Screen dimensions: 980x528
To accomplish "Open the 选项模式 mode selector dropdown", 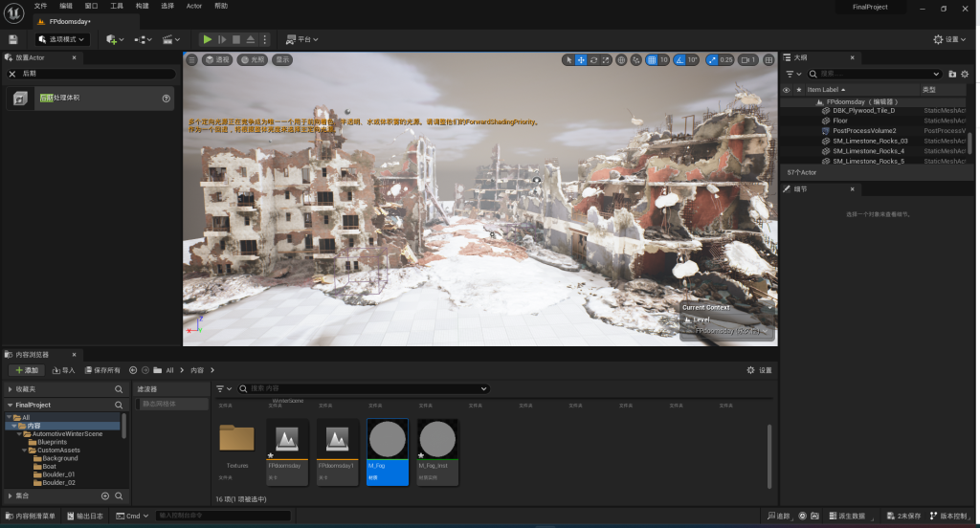I will (62, 39).
